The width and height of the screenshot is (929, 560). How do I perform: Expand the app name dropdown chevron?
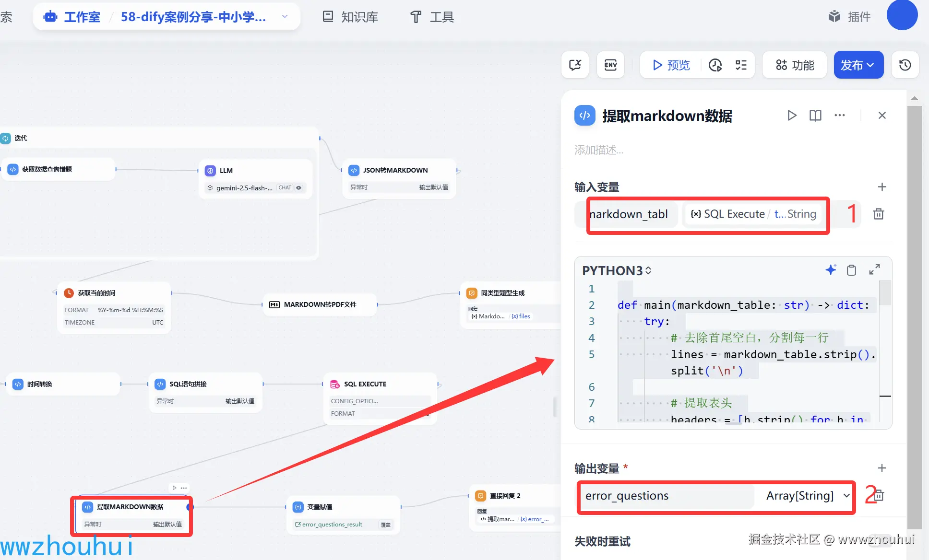click(x=285, y=17)
